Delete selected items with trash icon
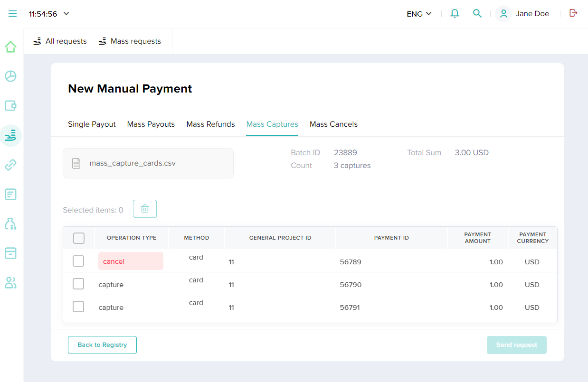 [145, 209]
